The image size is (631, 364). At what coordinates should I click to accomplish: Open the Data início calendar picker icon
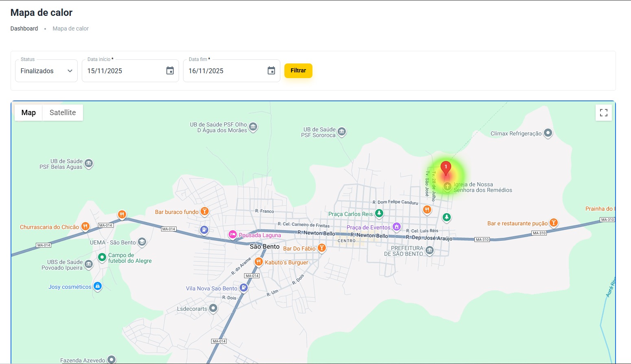coord(170,71)
